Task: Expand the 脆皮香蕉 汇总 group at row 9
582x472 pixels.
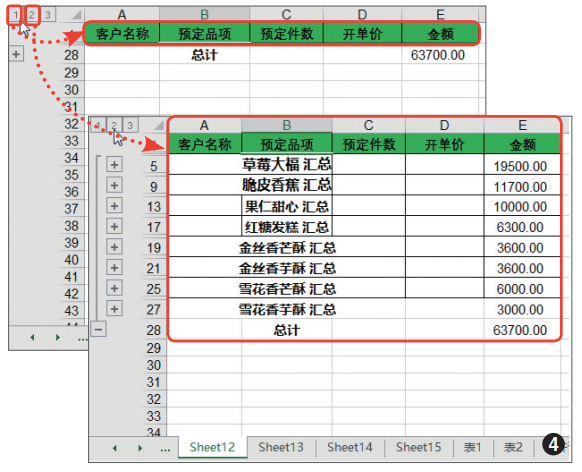Action: 114,185
